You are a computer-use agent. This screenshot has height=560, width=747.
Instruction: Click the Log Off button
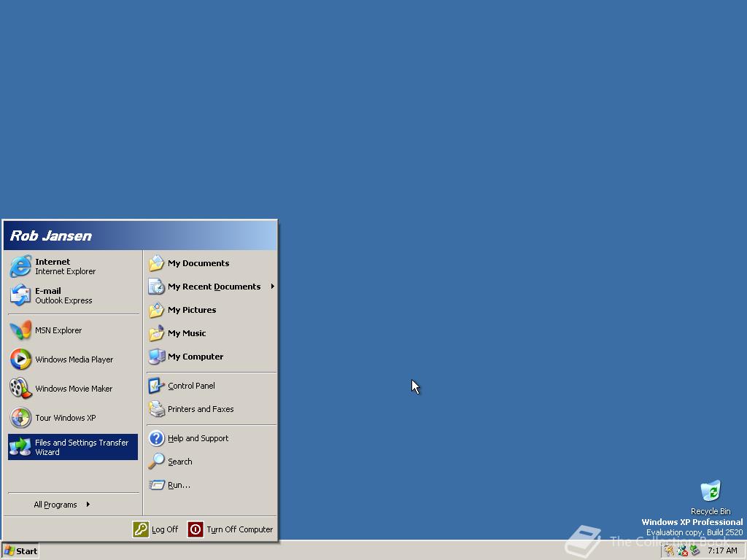point(156,529)
